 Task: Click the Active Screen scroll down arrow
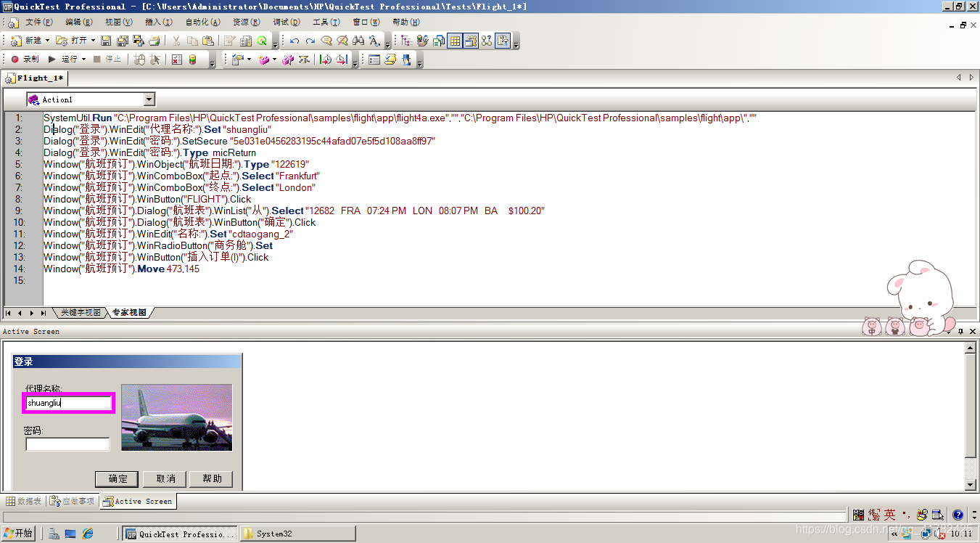(971, 484)
